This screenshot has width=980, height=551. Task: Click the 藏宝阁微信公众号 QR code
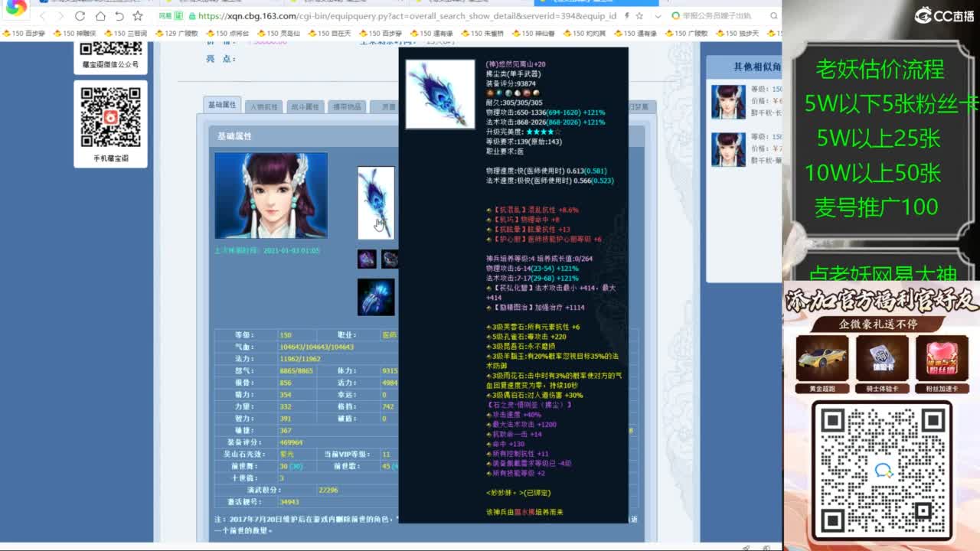tap(110, 50)
